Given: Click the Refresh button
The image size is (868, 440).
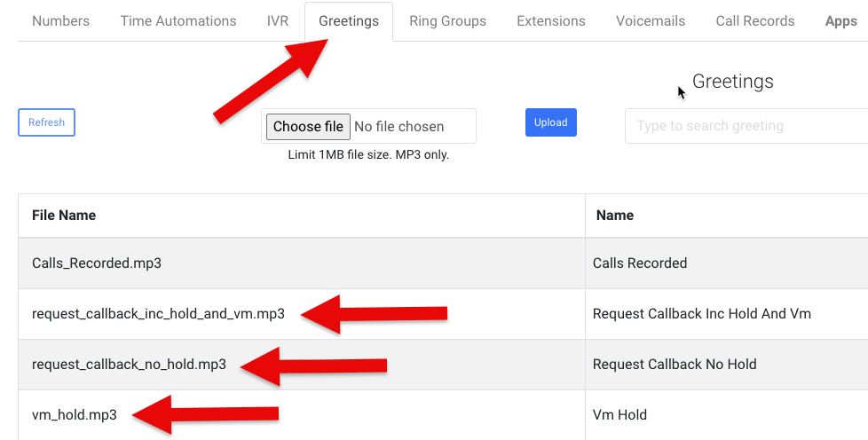Looking at the screenshot, I should (46, 122).
